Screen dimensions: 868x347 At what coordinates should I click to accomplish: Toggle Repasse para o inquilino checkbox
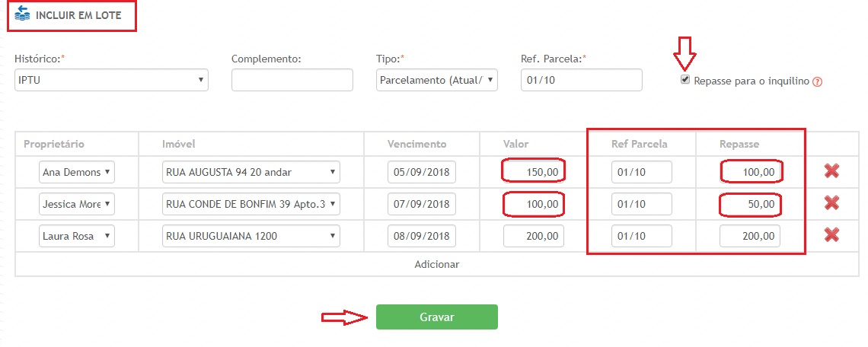[685, 80]
